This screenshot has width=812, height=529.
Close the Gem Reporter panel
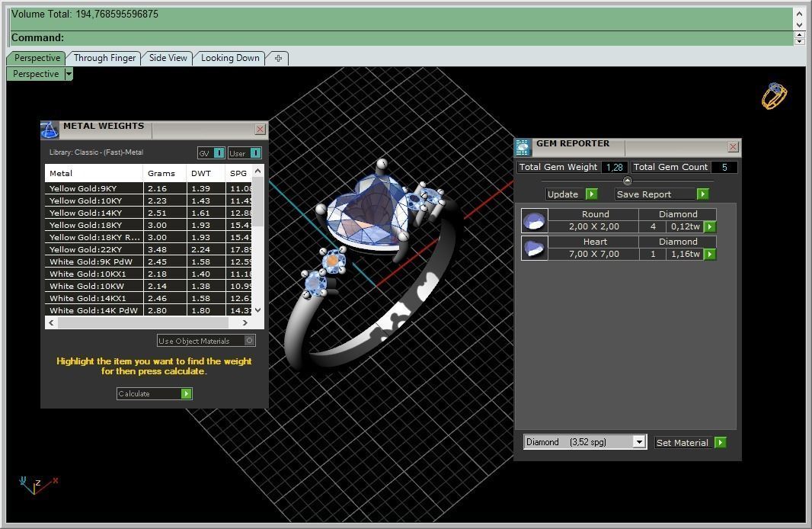(x=734, y=147)
